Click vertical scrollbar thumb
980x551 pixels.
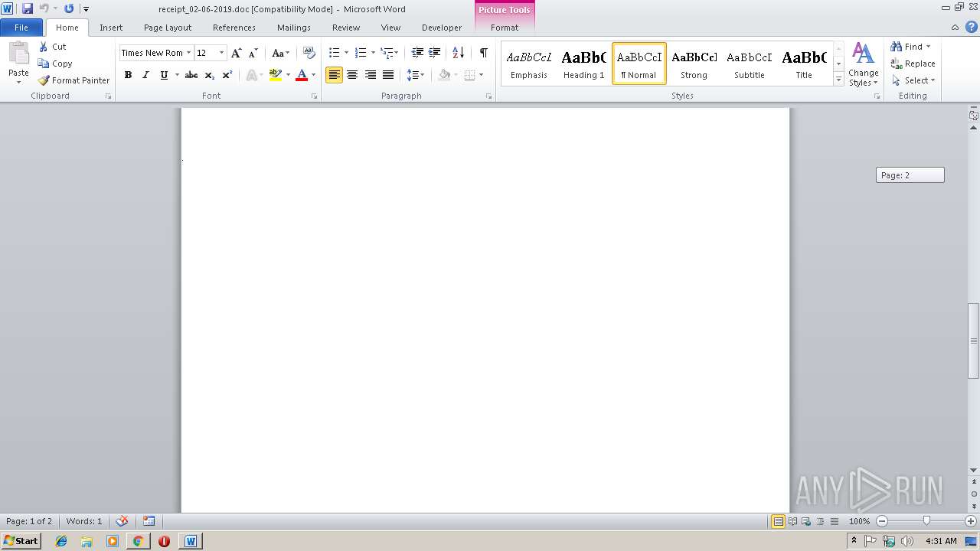973,341
